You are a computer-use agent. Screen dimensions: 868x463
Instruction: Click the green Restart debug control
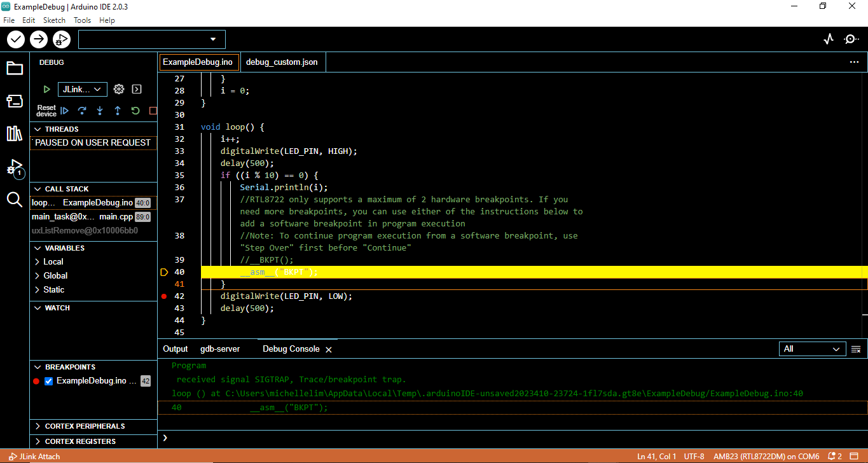pyautogui.click(x=135, y=111)
